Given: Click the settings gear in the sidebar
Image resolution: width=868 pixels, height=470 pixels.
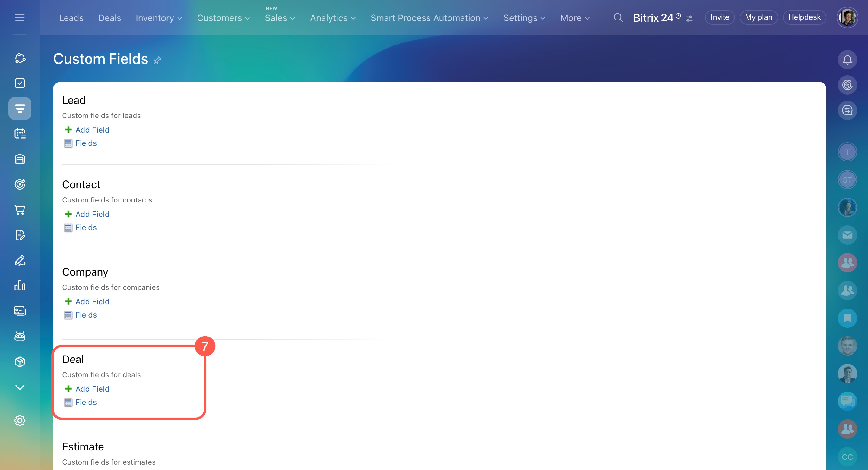Looking at the screenshot, I should point(20,421).
